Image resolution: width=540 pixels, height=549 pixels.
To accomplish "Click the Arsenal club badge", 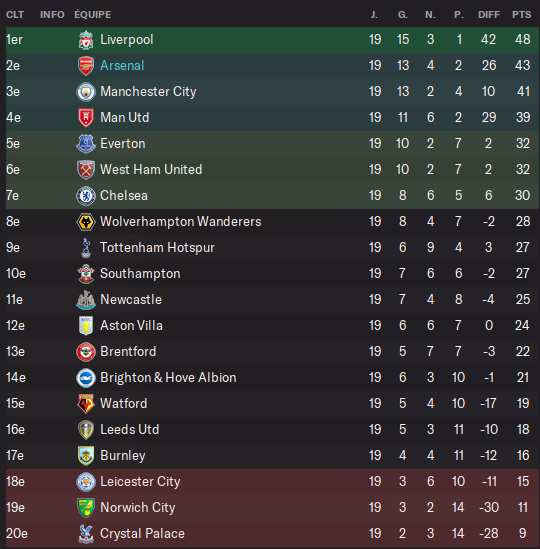I will pos(86,66).
